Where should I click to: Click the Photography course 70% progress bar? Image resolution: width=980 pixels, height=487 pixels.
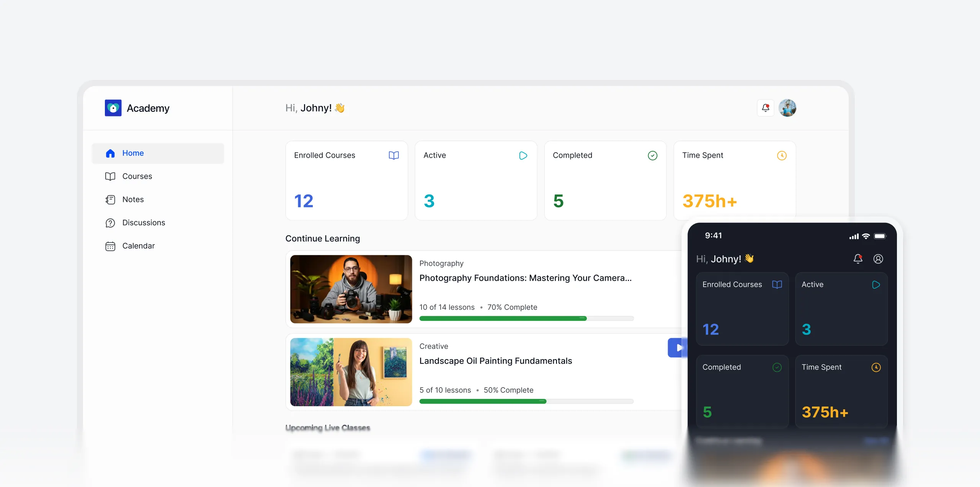527,319
